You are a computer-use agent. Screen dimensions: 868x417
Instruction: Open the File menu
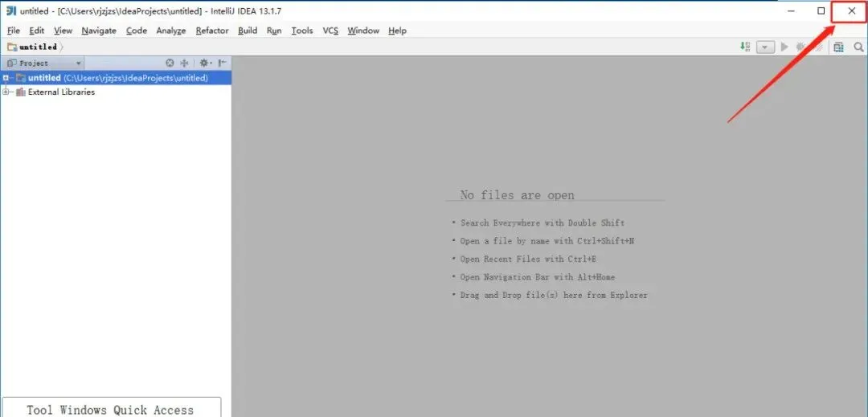tap(14, 31)
